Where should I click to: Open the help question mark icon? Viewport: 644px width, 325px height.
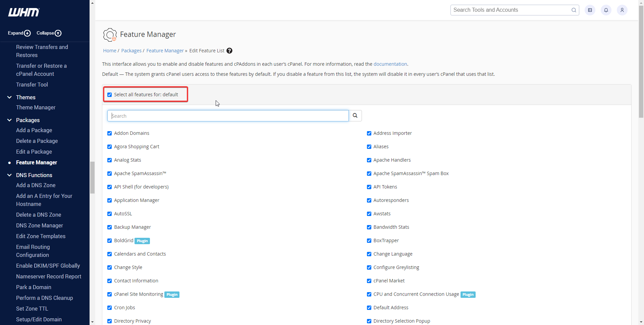point(229,51)
